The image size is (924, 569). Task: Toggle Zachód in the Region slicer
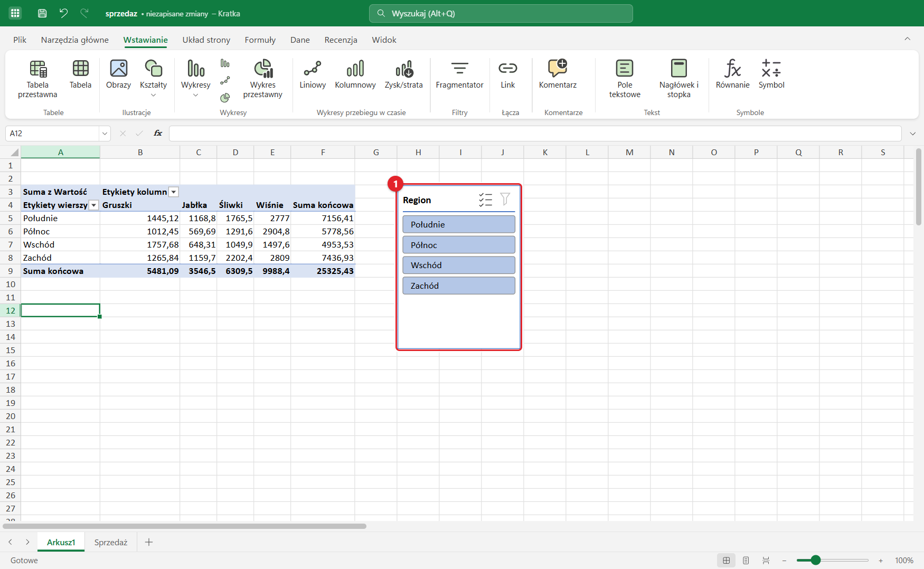(x=459, y=286)
